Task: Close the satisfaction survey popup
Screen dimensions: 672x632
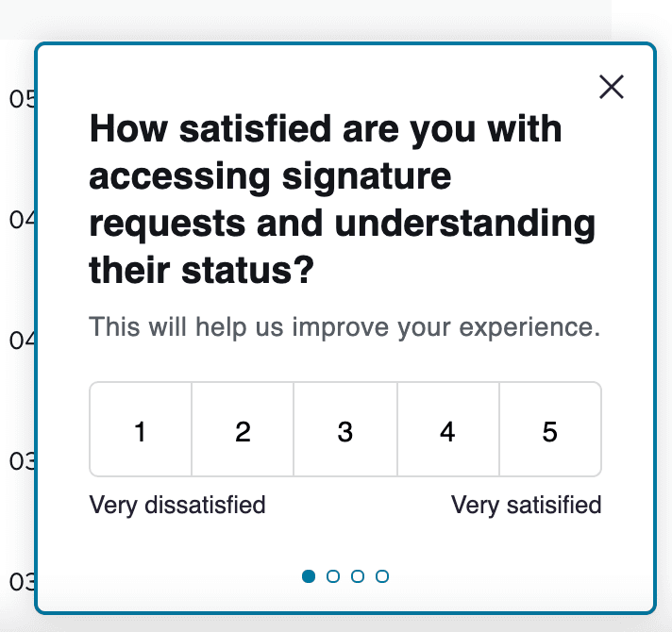Action: pyautogui.click(x=612, y=87)
